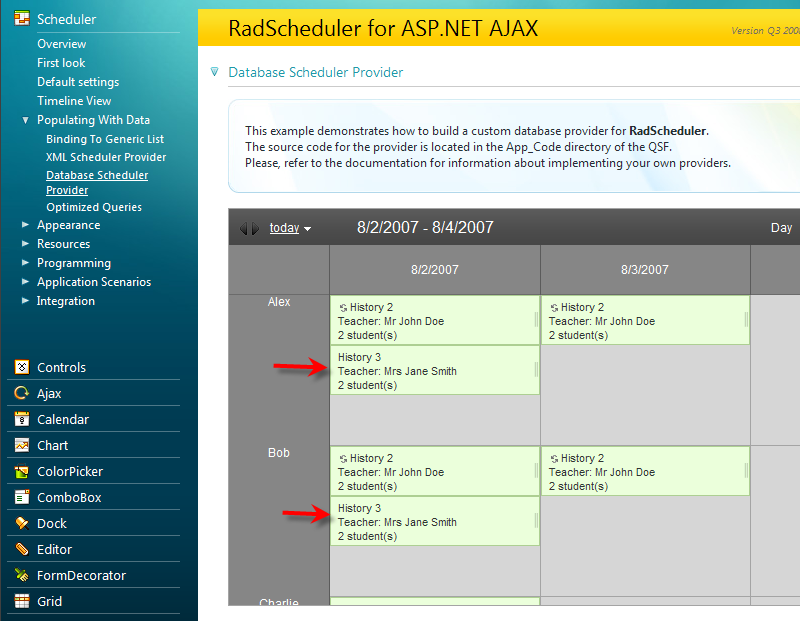The height and width of the screenshot is (621, 800).
Task: Open XML Scheduler Provider demo
Action: tap(106, 157)
